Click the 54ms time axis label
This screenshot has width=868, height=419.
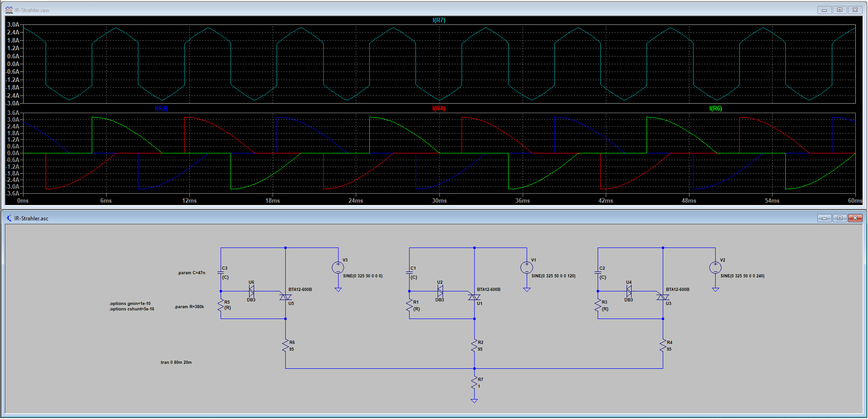click(x=772, y=201)
